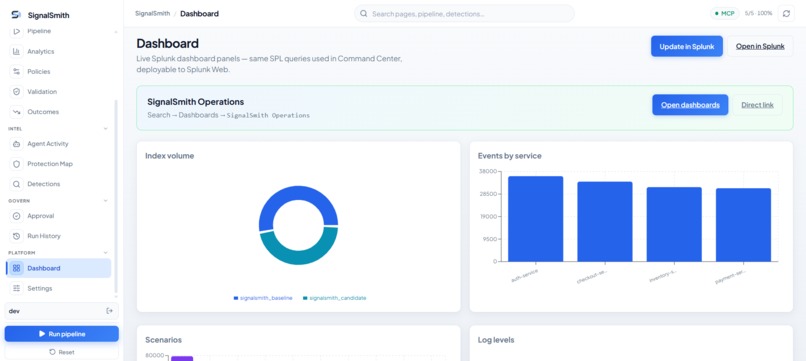This screenshot has width=806, height=361.
Task: Click the 'SignalSmith Operations' heading
Action: pos(195,102)
